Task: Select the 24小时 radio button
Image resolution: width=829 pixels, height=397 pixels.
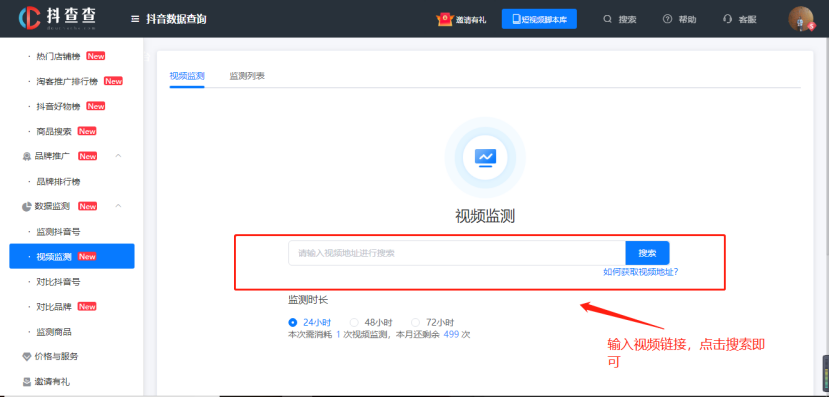Action: coord(293,322)
